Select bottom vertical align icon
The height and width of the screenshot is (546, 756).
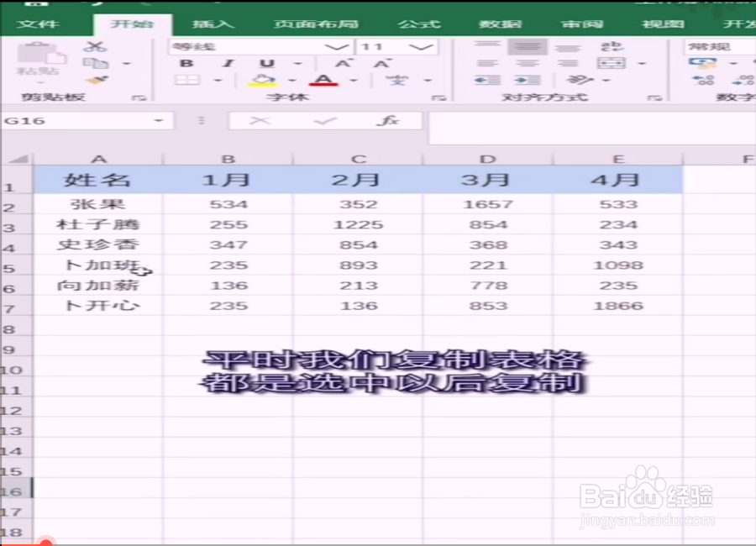568,47
